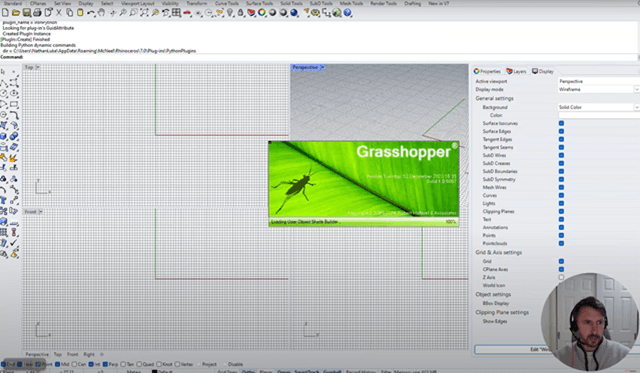Screen dimensions: 640x373
Task: Toggle the Mid osnap checkbox
Action: click(58, 364)
